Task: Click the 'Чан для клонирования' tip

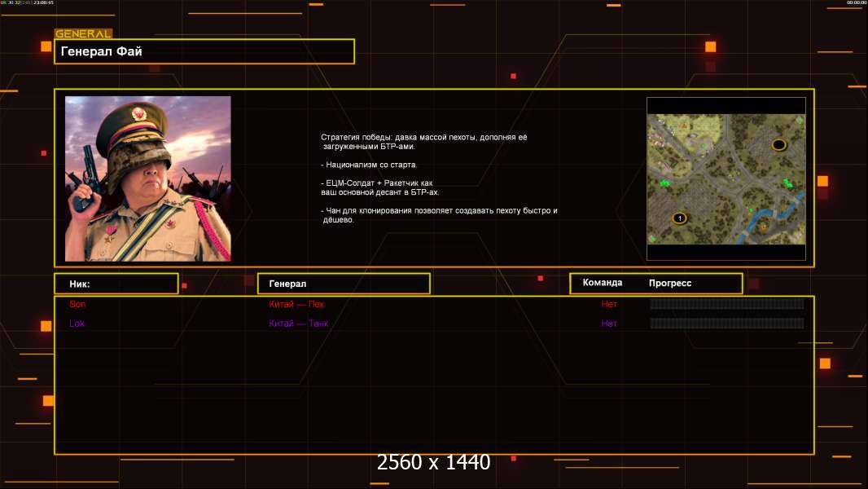Action: (439, 215)
